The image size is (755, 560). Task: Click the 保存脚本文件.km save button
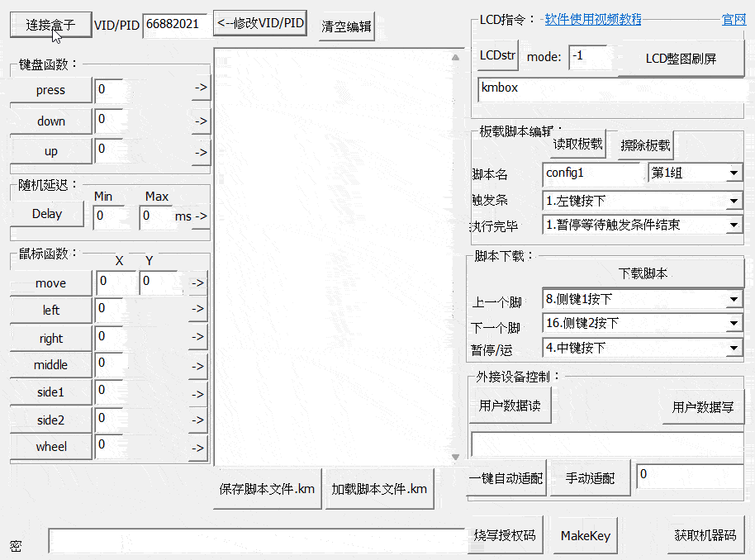click(267, 488)
